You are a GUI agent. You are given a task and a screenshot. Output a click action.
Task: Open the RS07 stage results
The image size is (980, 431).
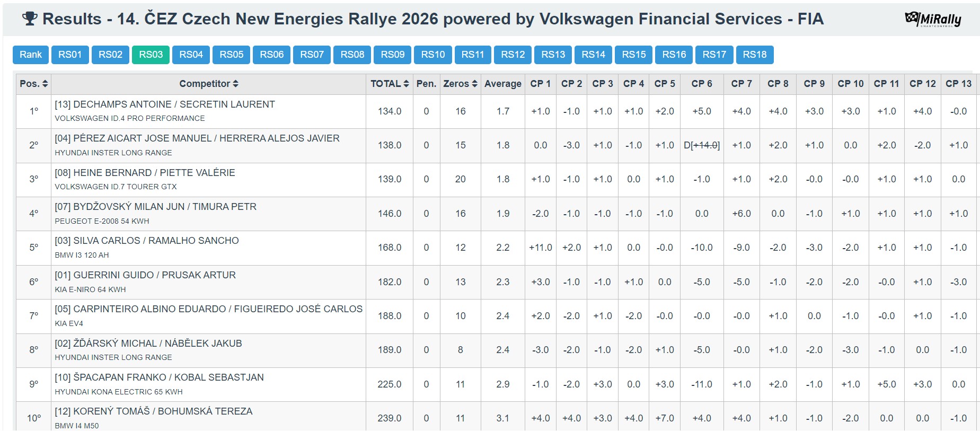312,55
